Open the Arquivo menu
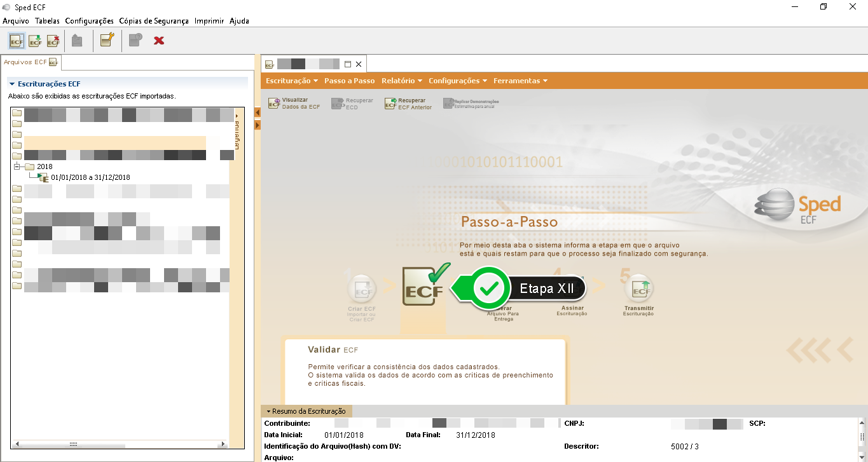 coord(16,21)
